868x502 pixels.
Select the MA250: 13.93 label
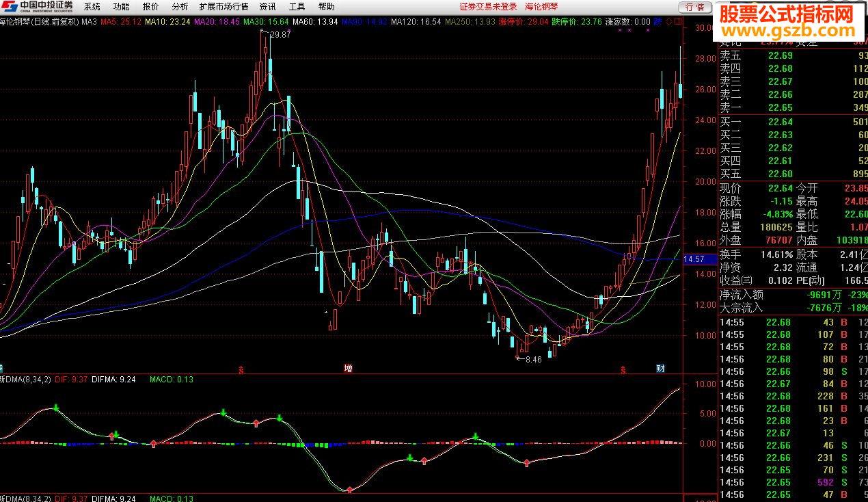tap(470, 22)
